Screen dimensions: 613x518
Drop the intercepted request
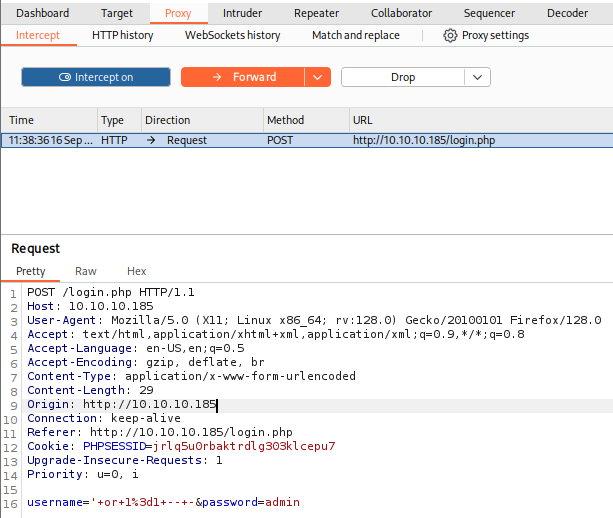click(x=403, y=77)
